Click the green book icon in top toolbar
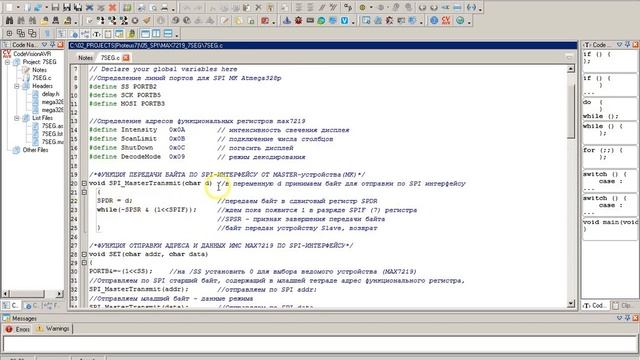The height and width of the screenshot is (360, 640). (x=127, y=7)
